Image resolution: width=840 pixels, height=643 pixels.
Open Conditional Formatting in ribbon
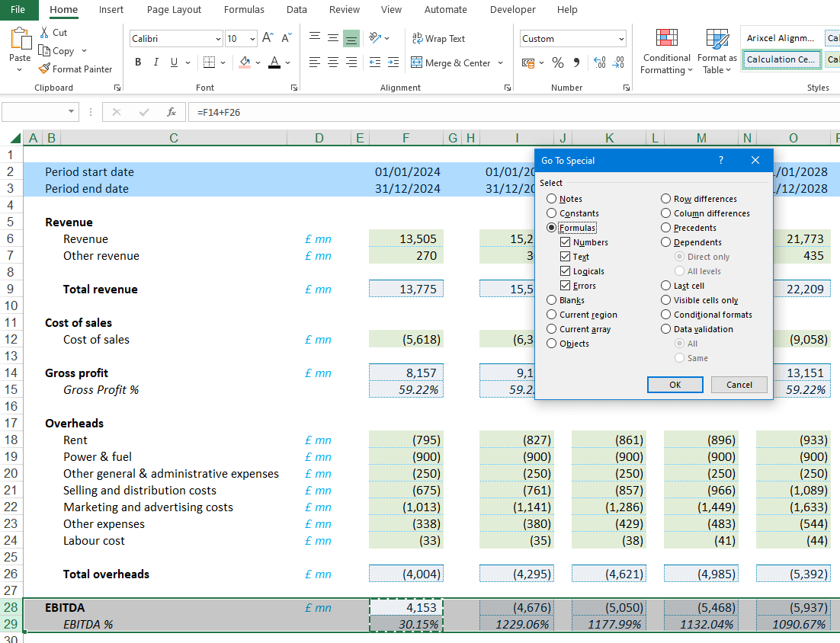tap(666, 52)
